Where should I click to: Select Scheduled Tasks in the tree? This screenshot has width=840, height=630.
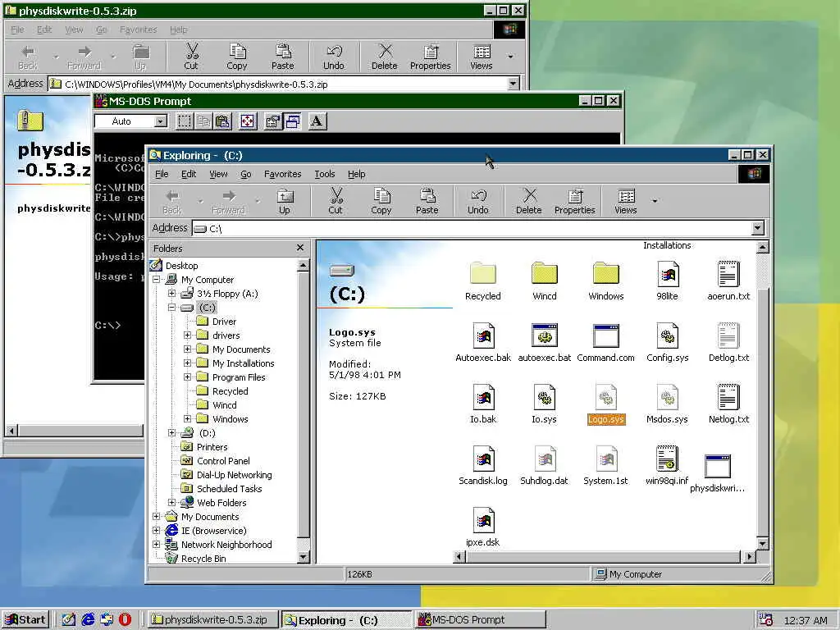point(230,489)
